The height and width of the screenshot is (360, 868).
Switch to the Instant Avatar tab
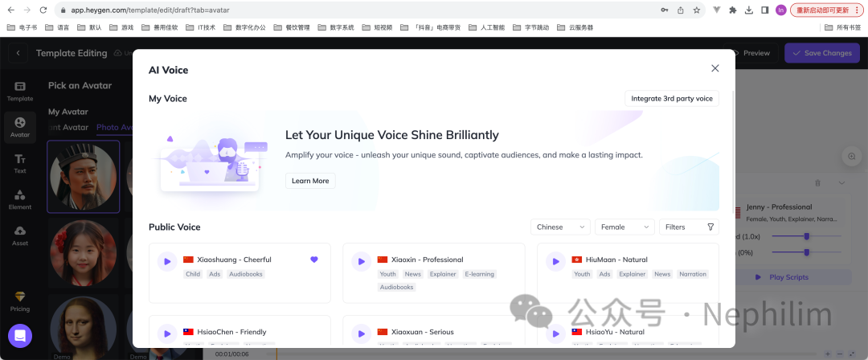(68, 128)
